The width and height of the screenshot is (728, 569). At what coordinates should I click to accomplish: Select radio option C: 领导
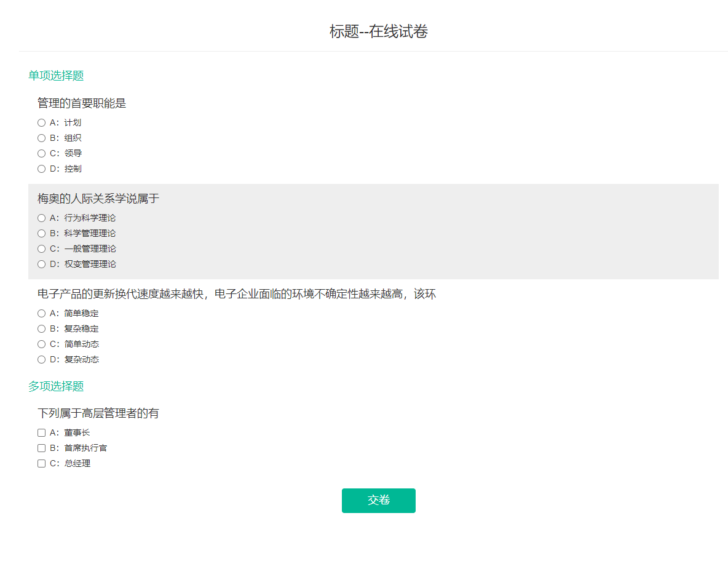point(41,153)
